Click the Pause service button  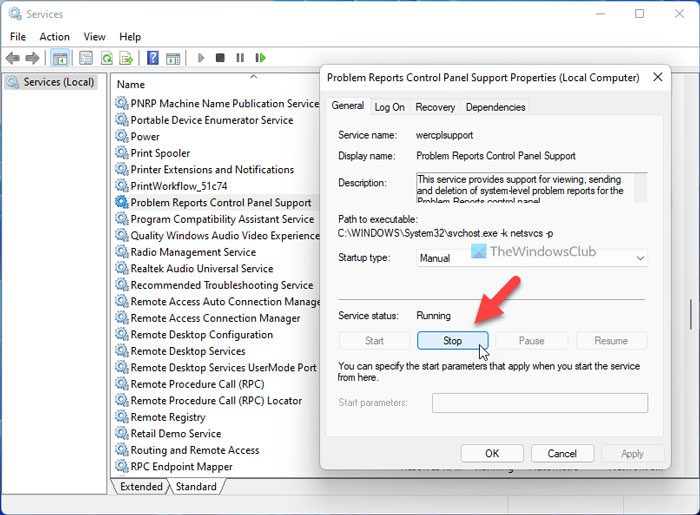pyautogui.click(x=531, y=341)
